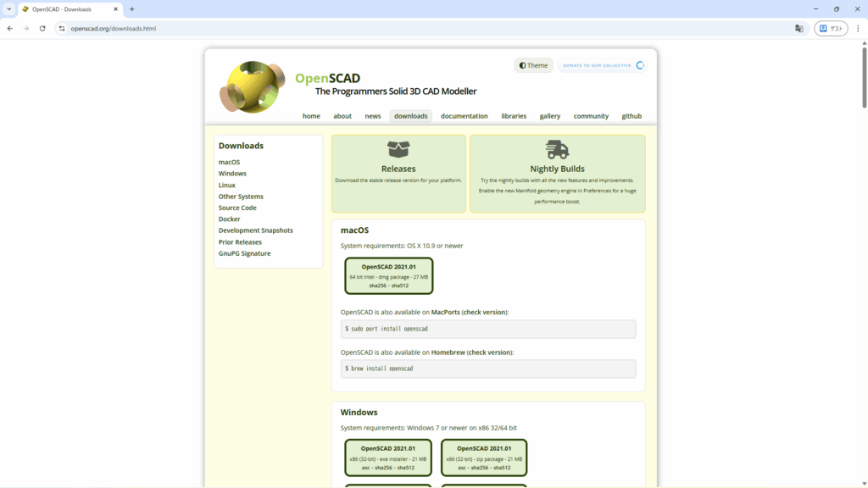This screenshot has height=488, width=868.
Task: Click the Nightly Builds truck icon
Action: 557,150
